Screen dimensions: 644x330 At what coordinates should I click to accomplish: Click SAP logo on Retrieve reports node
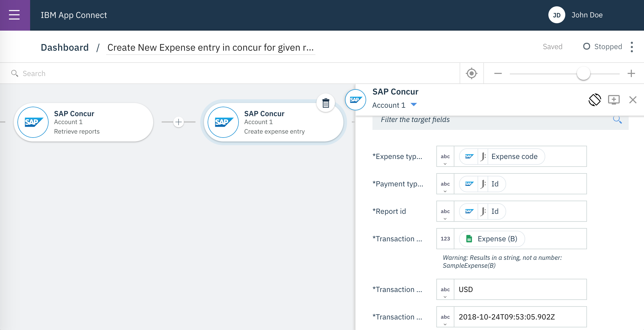point(33,122)
